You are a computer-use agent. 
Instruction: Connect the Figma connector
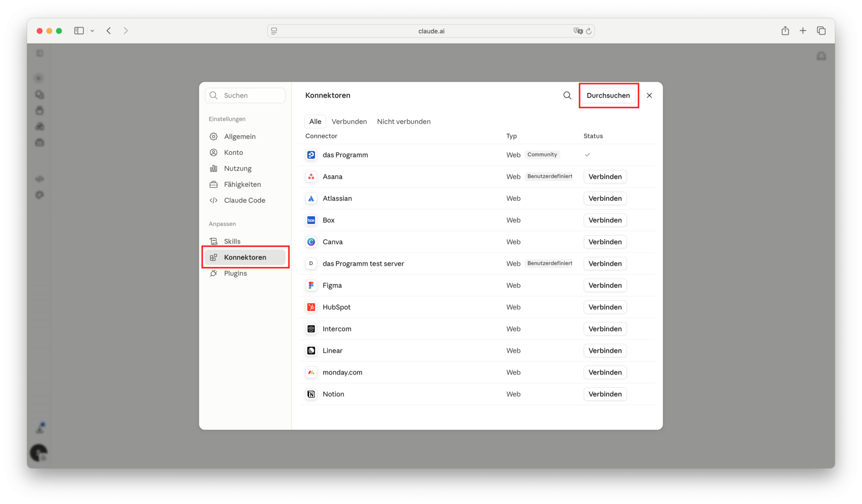(605, 285)
